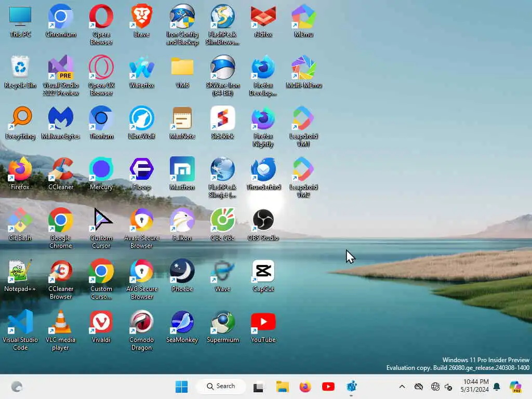Select the Comodo Dragon shortcut
Viewport: 532px width, 399px height.
point(141,330)
